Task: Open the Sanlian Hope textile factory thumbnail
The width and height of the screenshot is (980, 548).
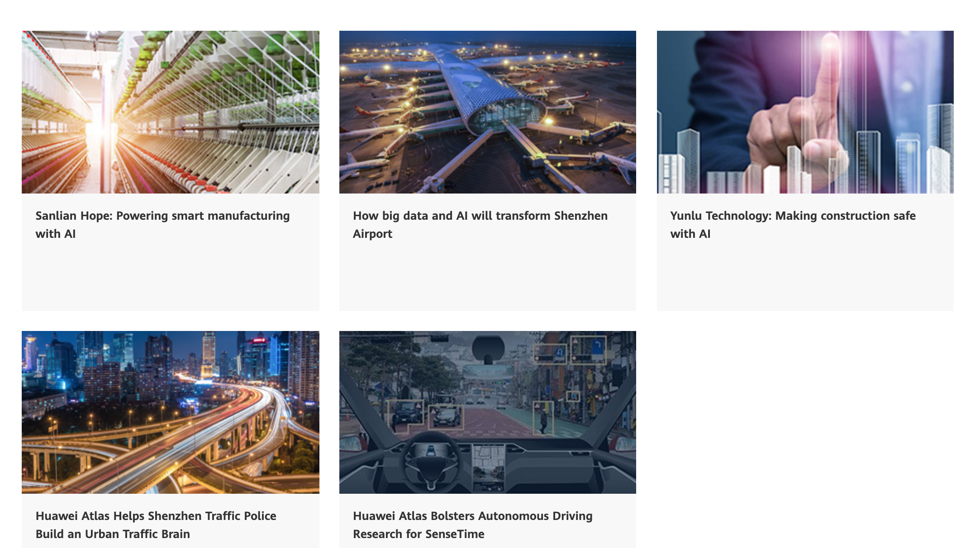Action: pyautogui.click(x=171, y=112)
